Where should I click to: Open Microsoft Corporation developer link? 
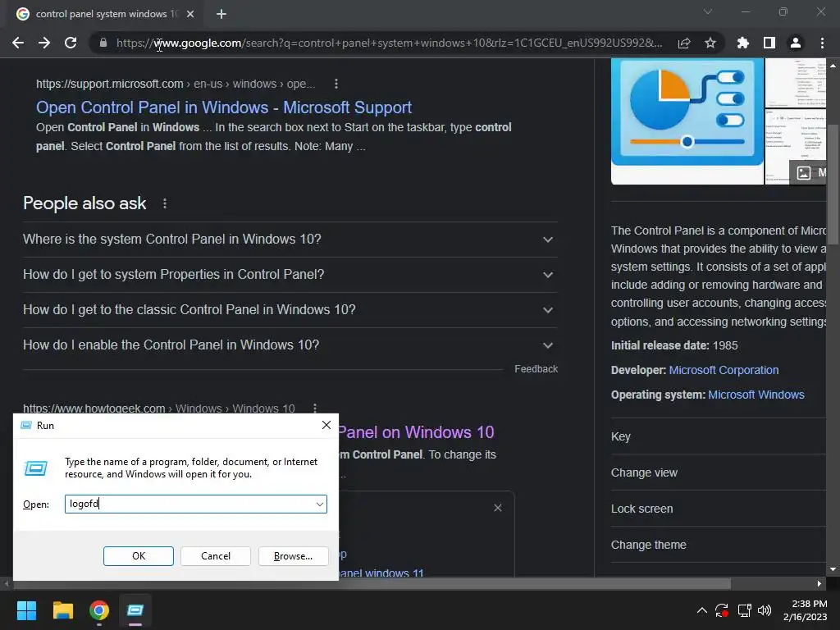click(724, 370)
